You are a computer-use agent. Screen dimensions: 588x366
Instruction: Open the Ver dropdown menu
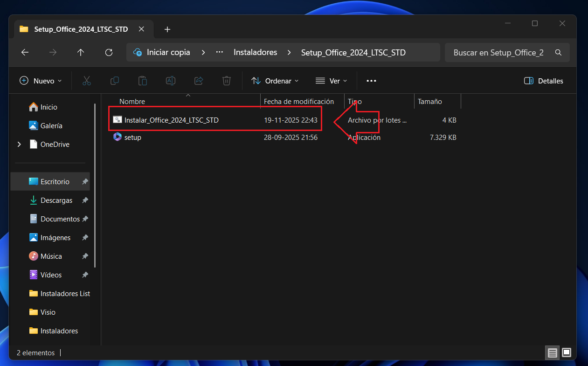pos(332,81)
